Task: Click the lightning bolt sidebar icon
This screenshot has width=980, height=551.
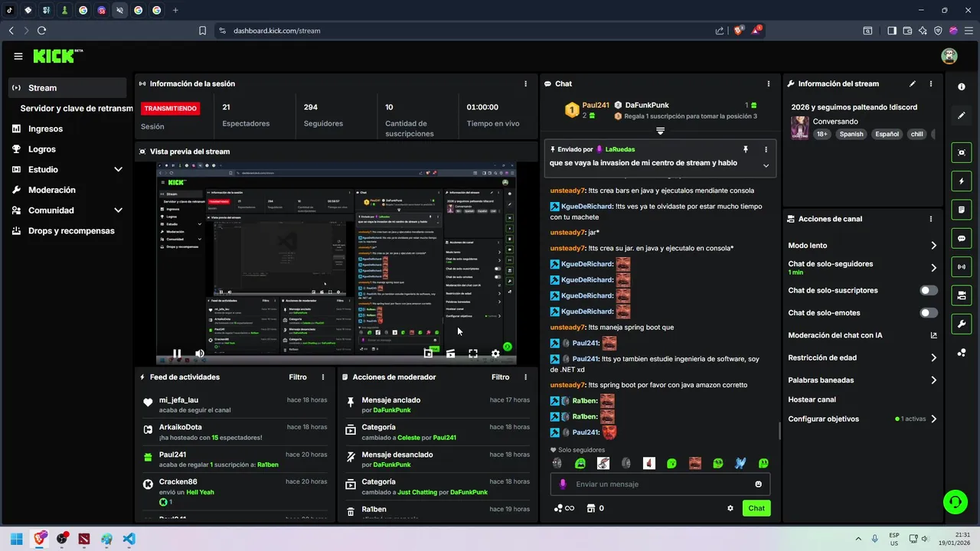Action: coord(962,181)
